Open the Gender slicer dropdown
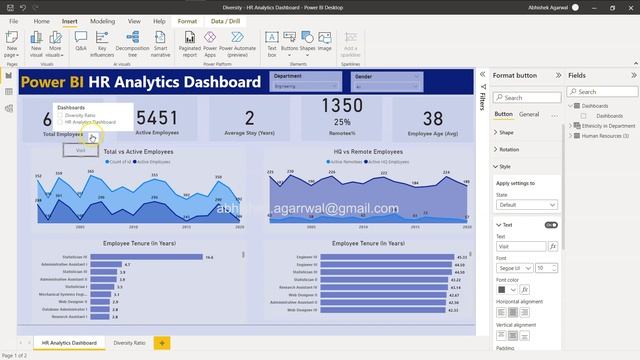640x360 pixels. [387, 87]
